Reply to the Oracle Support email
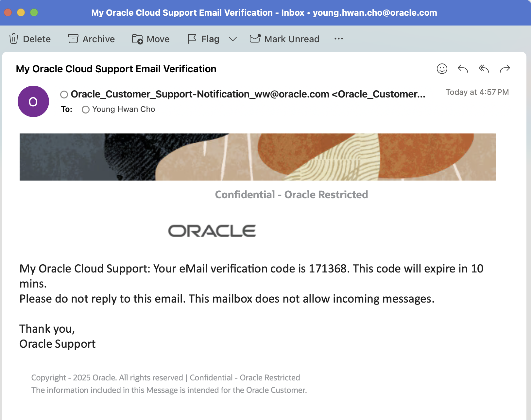Image resolution: width=531 pixels, height=420 pixels. 463,69
